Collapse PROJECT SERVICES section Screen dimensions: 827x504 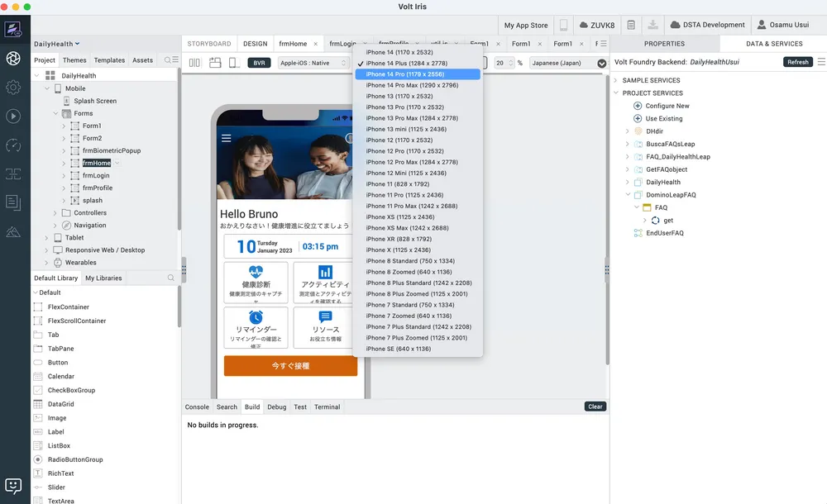pyautogui.click(x=615, y=93)
